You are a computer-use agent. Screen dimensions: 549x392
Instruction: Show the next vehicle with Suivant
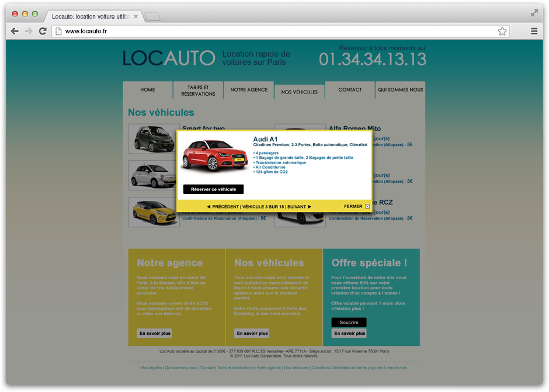(299, 206)
